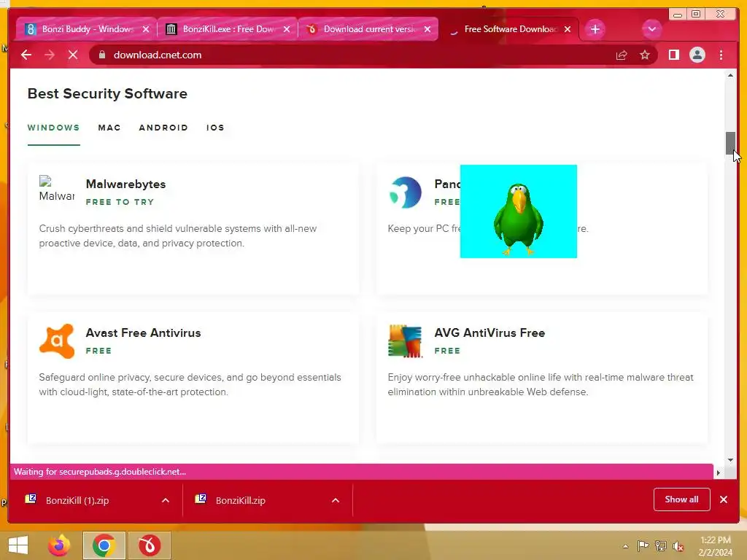Open the Action Center flag icon
The image size is (747, 560).
[643, 546]
